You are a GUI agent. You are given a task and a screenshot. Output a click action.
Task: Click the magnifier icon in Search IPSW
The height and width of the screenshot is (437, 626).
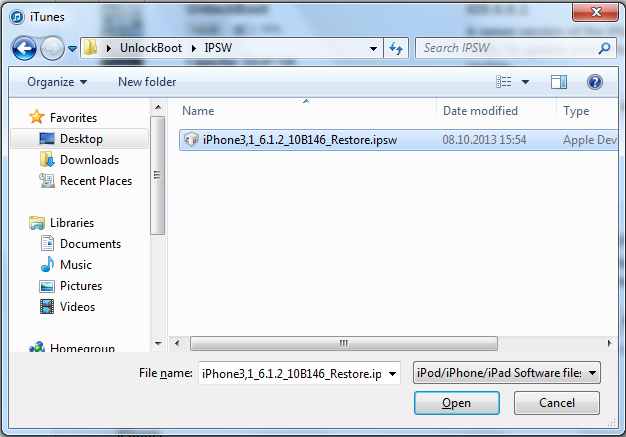pyautogui.click(x=604, y=48)
